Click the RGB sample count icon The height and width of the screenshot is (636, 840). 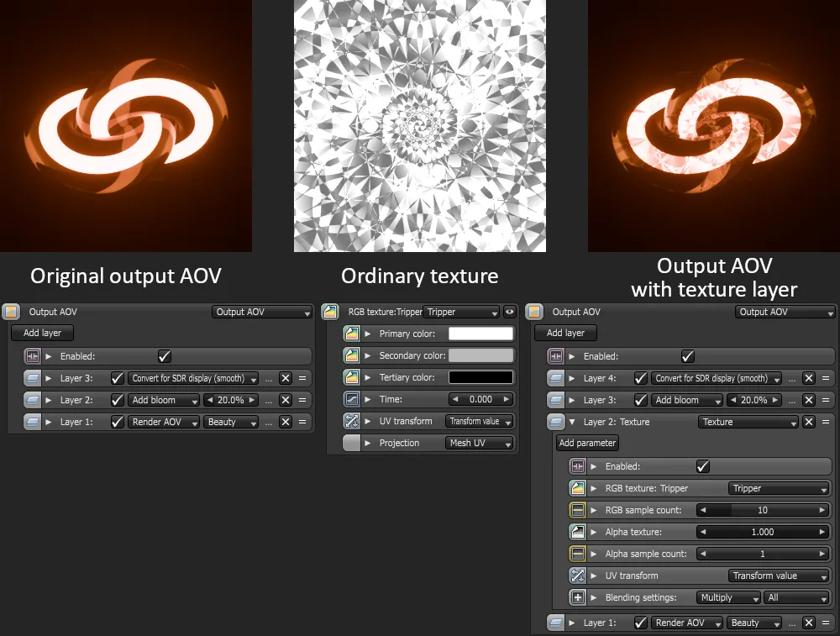pyautogui.click(x=577, y=510)
